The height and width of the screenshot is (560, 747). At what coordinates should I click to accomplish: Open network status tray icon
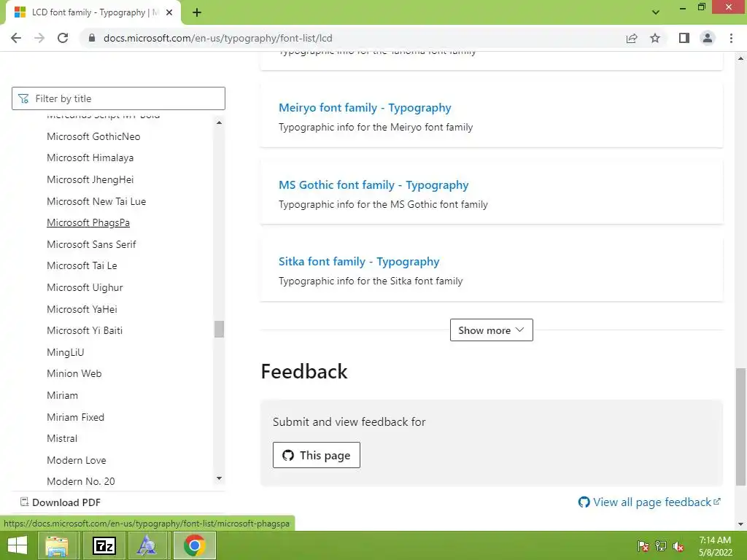coord(661,546)
